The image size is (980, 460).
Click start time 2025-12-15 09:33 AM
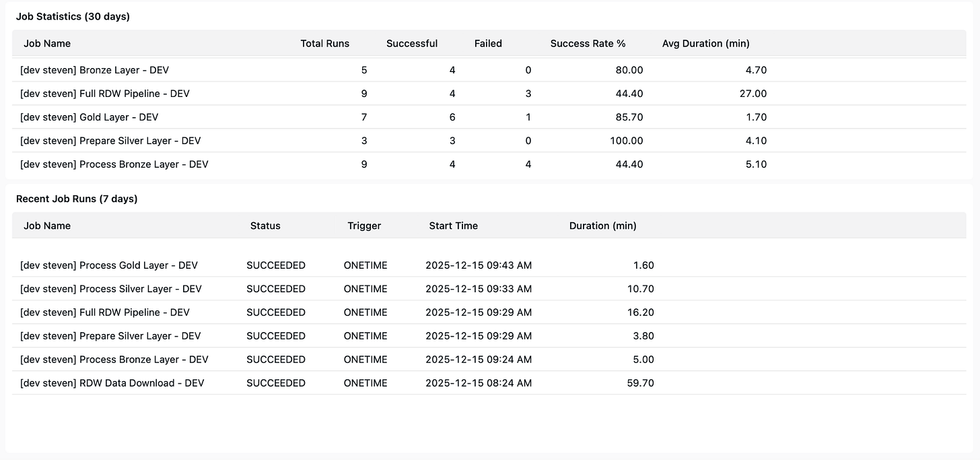point(479,289)
